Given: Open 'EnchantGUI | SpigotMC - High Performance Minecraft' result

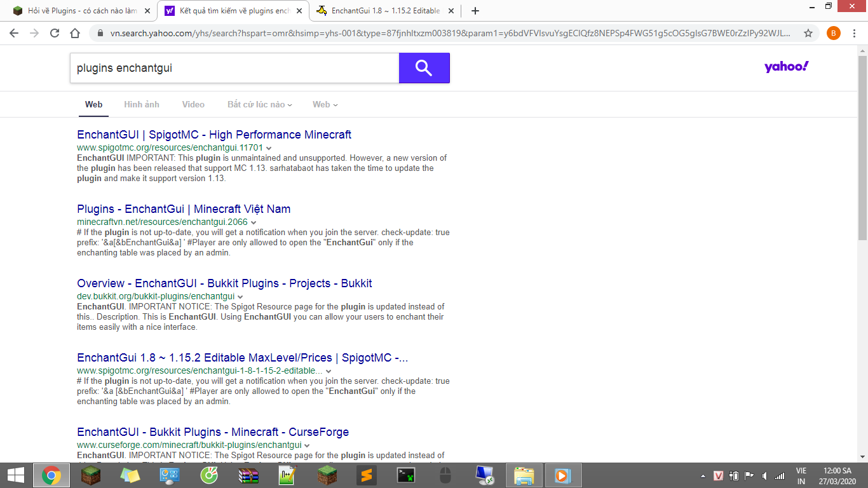Looking at the screenshot, I should pyautogui.click(x=214, y=135).
